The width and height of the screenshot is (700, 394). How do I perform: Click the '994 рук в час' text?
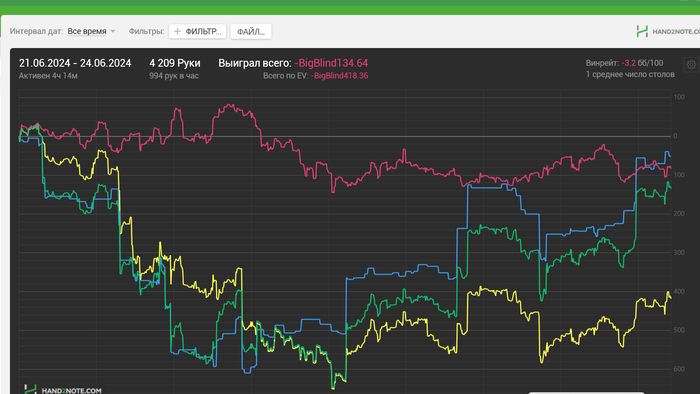tap(174, 76)
